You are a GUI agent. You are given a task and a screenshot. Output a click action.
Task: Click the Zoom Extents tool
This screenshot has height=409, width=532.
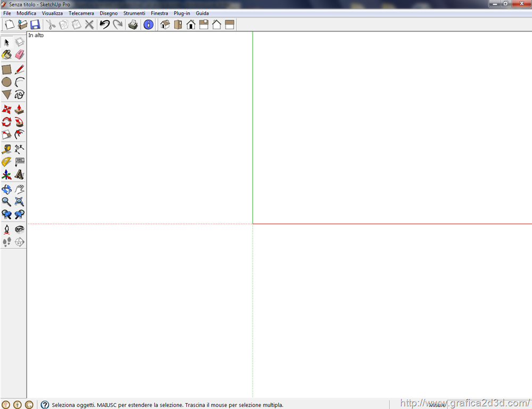click(x=20, y=202)
